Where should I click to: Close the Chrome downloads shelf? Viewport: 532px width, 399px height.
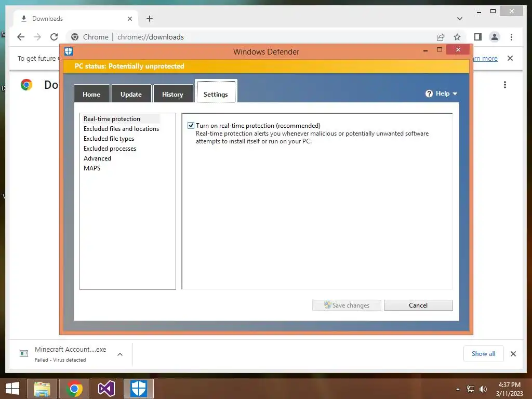click(x=513, y=354)
